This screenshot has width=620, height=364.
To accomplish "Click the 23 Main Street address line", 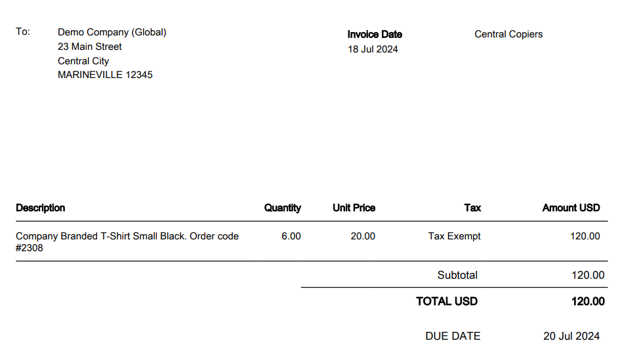I will point(90,47).
